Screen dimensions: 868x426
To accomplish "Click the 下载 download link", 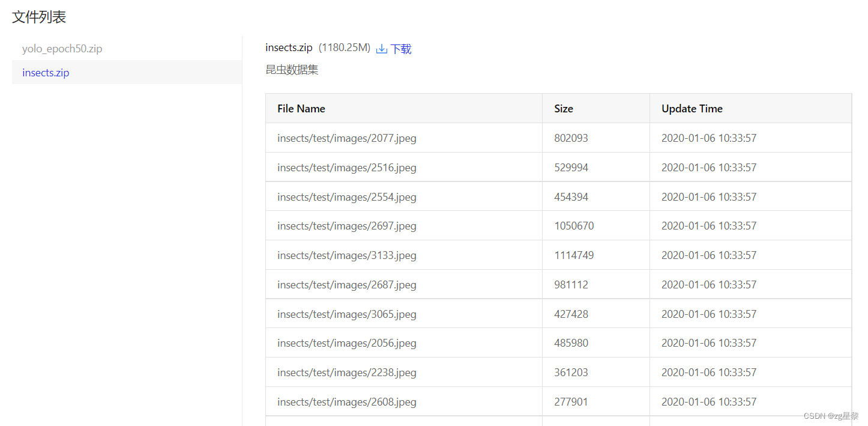I will click(x=401, y=49).
